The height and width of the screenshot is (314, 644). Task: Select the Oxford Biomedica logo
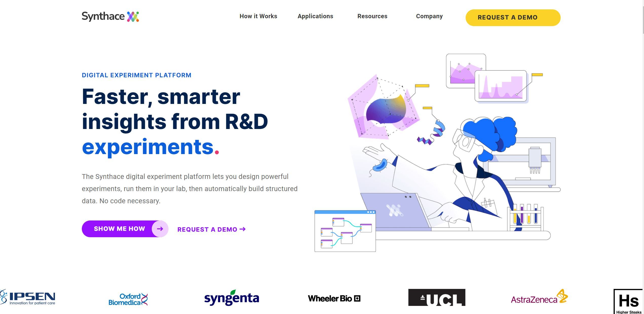coord(128,299)
